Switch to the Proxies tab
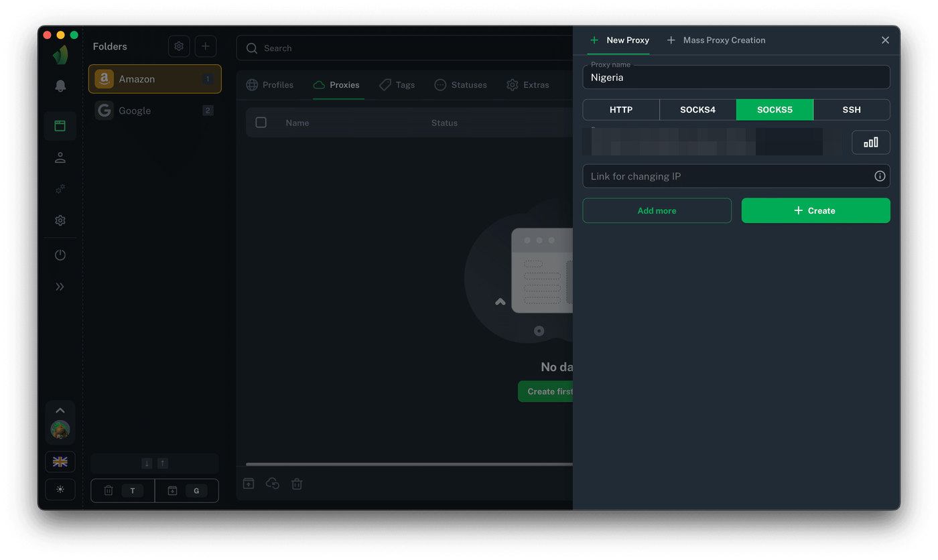The width and height of the screenshot is (938, 560). (336, 85)
